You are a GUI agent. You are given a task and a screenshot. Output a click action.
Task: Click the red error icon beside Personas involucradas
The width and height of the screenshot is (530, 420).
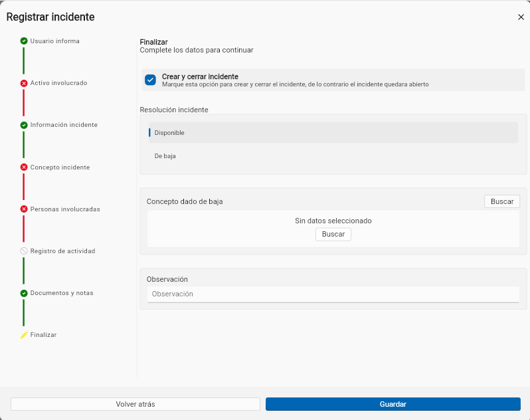tap(24, 209)
